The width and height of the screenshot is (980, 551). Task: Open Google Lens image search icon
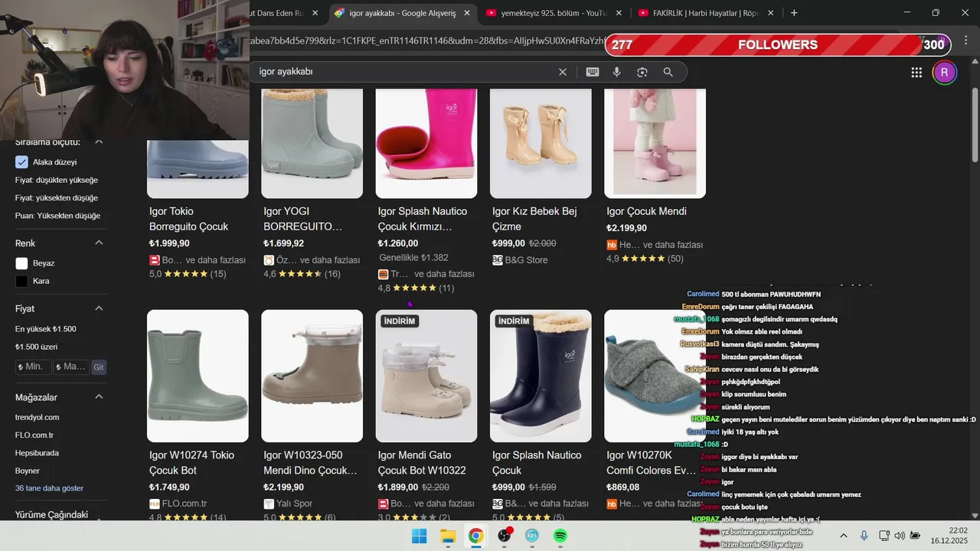click(642, 72)
